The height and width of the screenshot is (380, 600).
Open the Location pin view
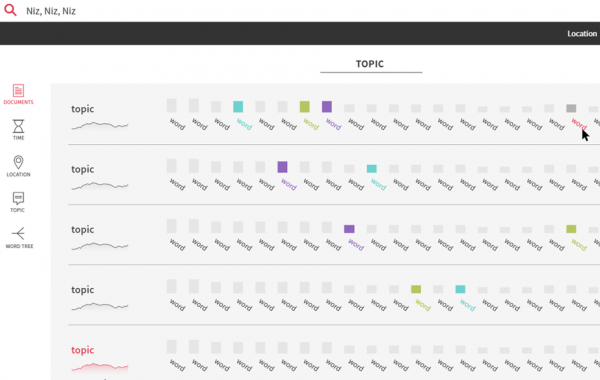[18, 166]
